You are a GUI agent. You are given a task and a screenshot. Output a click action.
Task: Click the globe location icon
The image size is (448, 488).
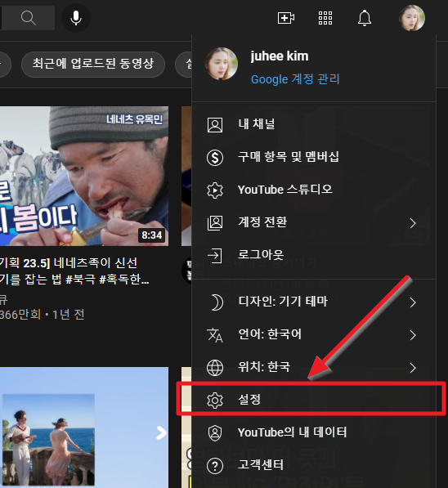[215, 368]
